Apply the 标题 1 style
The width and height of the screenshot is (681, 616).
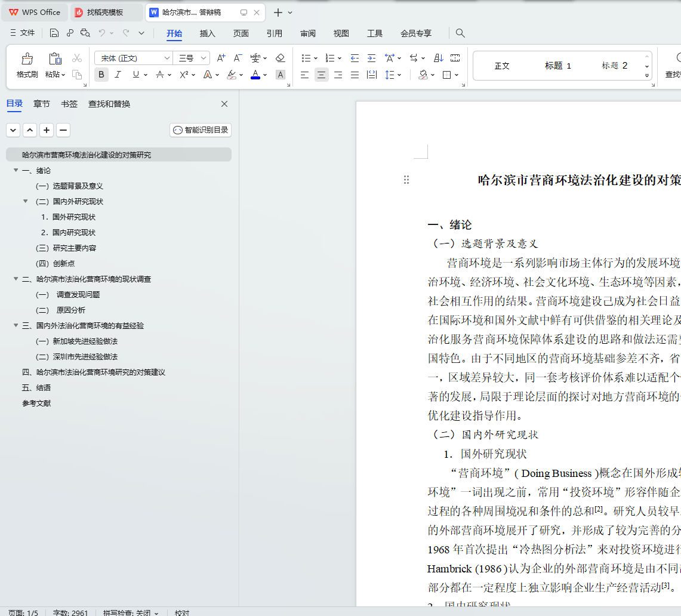click(557, 66)
